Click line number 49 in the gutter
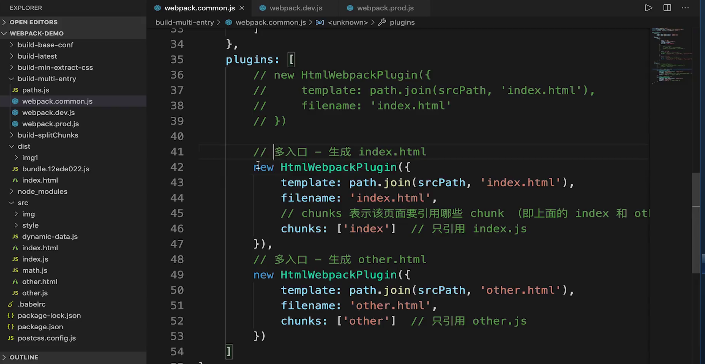 [x=177, y=275]
